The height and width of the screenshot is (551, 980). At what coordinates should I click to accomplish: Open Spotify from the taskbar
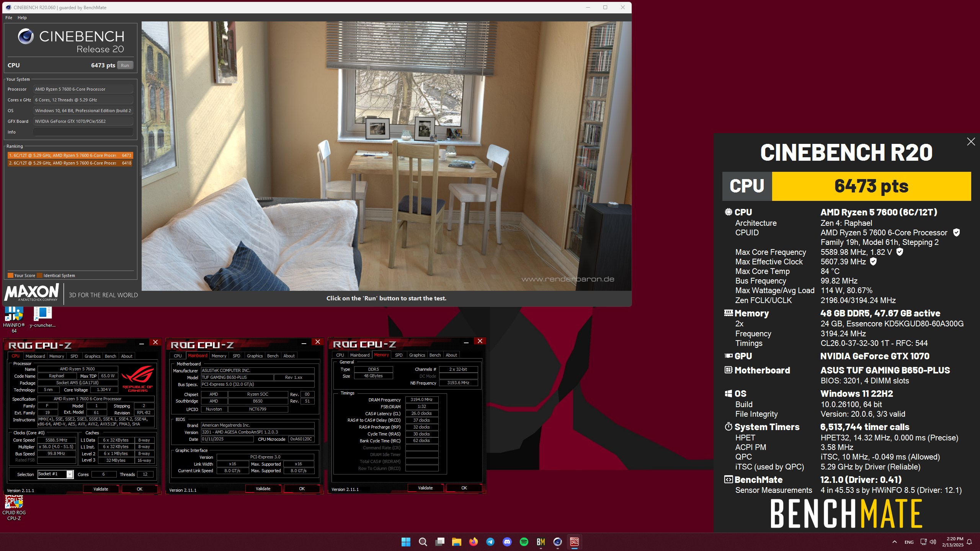[524, 542]
